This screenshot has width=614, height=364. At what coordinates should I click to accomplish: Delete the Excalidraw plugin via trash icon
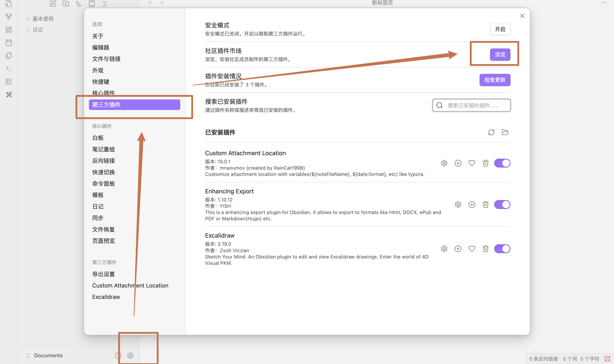(485, 249)
